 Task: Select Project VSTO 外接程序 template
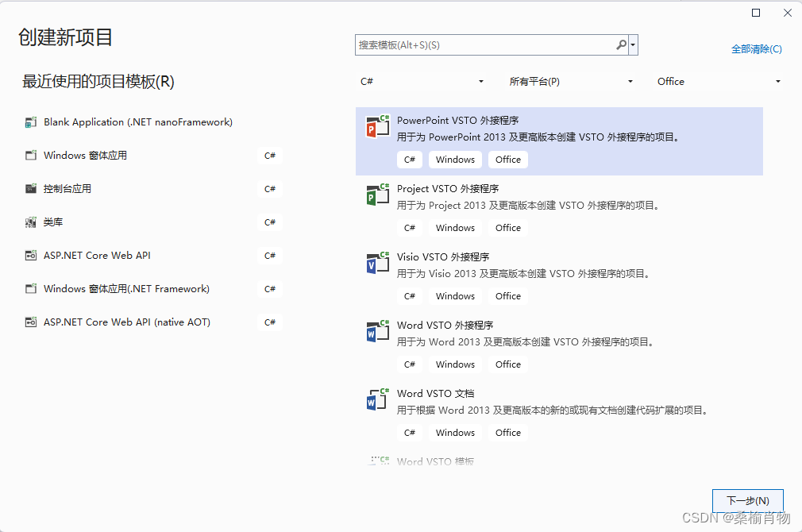coord(559,209)
